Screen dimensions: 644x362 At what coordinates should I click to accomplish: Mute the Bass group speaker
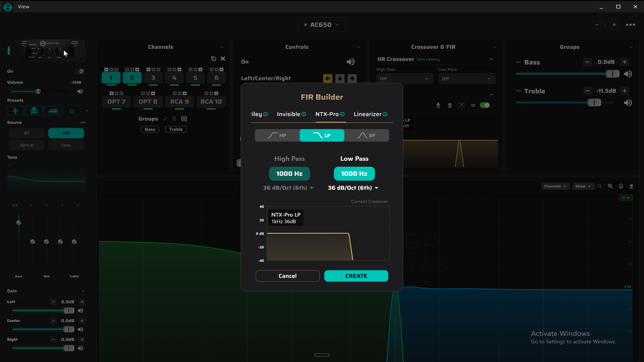(x=628, y=74)
